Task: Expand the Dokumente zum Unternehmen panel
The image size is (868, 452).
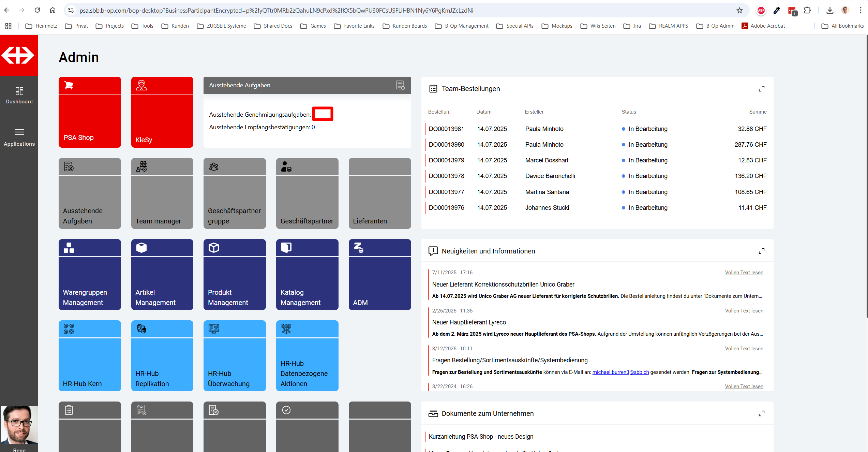Action: tap(761, 413)
